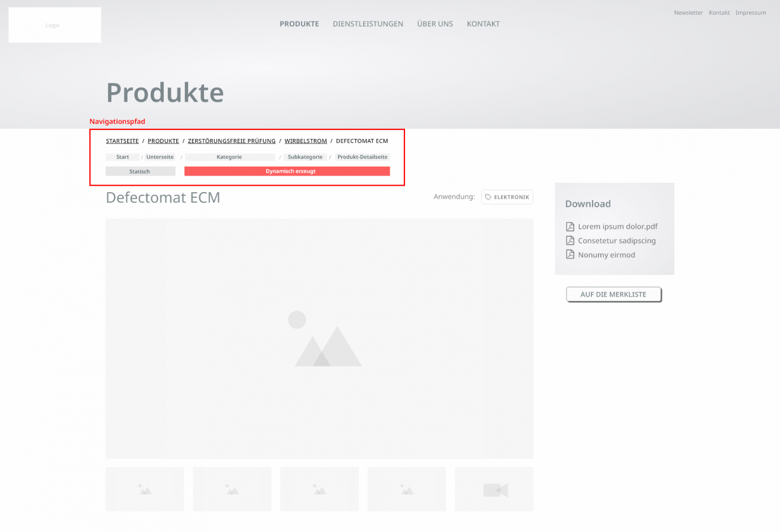
Task: Click the Logo placeholder in header
Action: click(x=54, y=25)
